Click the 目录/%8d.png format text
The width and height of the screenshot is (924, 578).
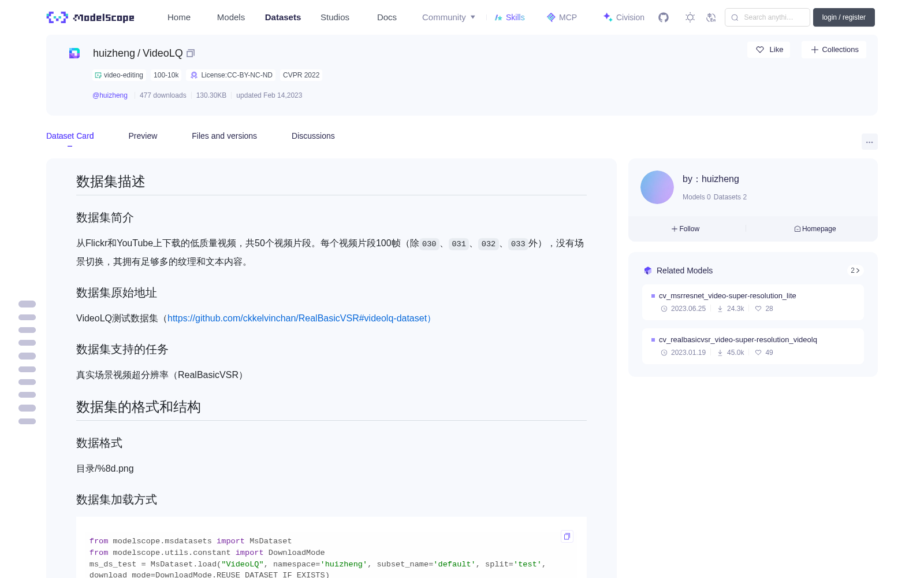105,469
